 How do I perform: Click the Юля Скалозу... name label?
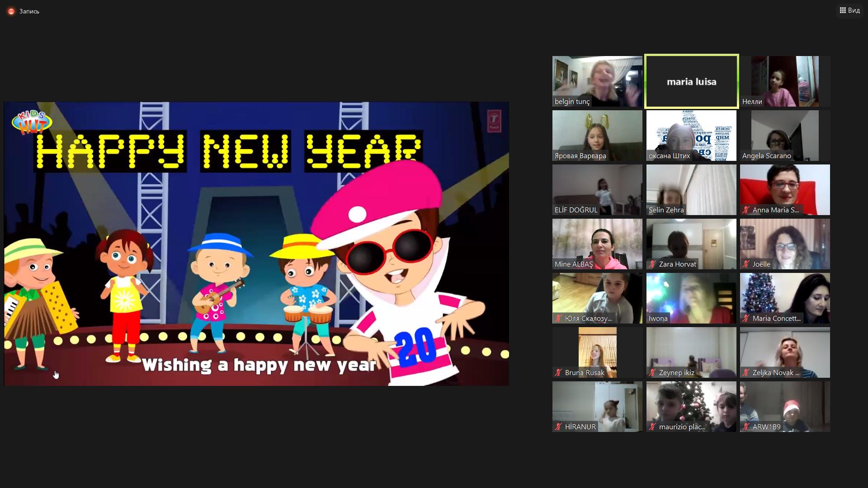(588, 319)
